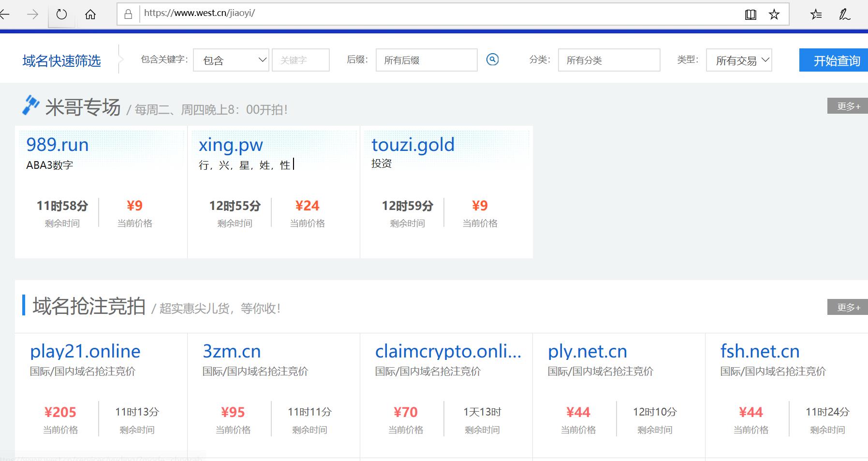Click the 11时58分 remaining time
The height and width of the screenshot is (461, 868).
pos(62,206)
